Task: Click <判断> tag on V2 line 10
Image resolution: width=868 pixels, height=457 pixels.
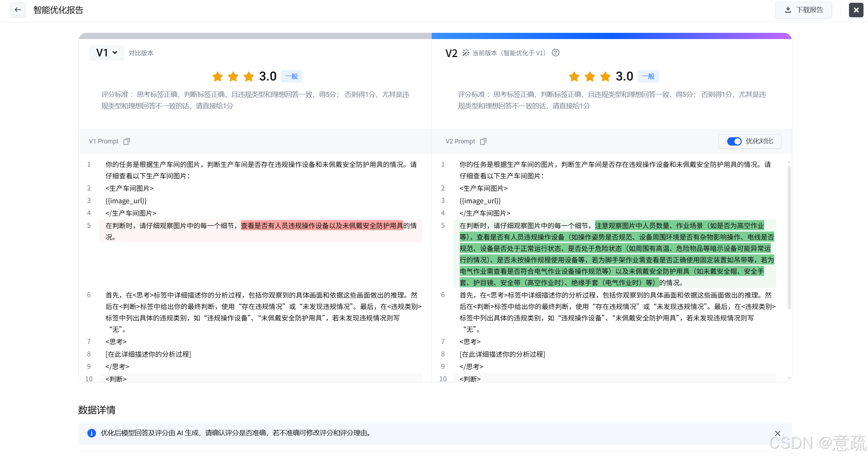Action: pos(470,379)
